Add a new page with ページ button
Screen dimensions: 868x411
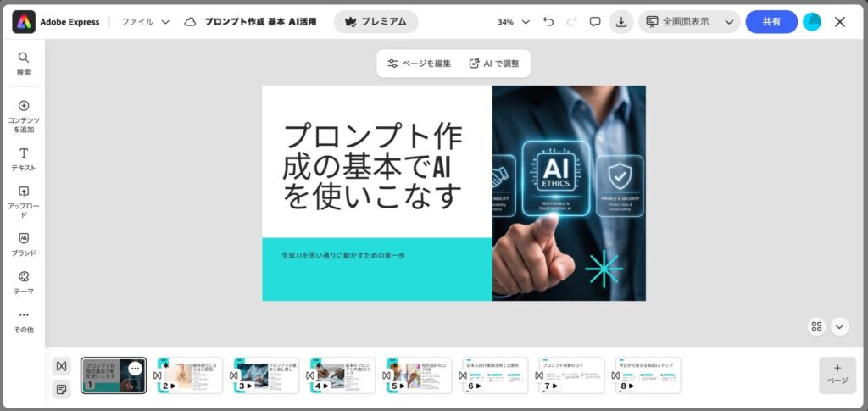click(x=837, y=375)
